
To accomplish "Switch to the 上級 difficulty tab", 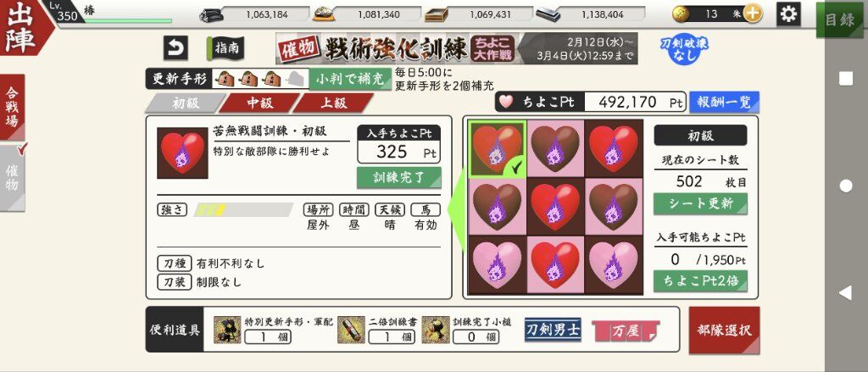I will pyautogui.click(x=331, y=103).
